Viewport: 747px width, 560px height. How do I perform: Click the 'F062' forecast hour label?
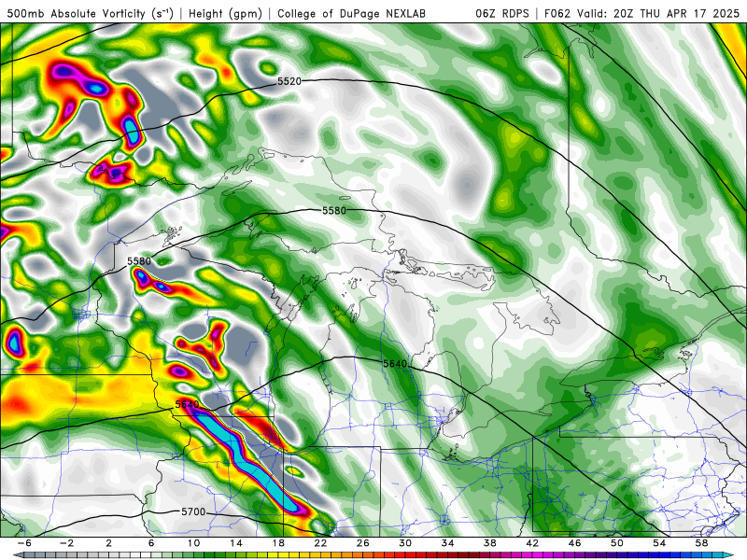point(557,13)
